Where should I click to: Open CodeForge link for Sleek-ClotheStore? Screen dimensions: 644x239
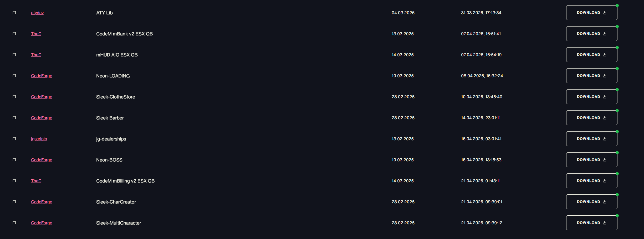coord(42,97)
